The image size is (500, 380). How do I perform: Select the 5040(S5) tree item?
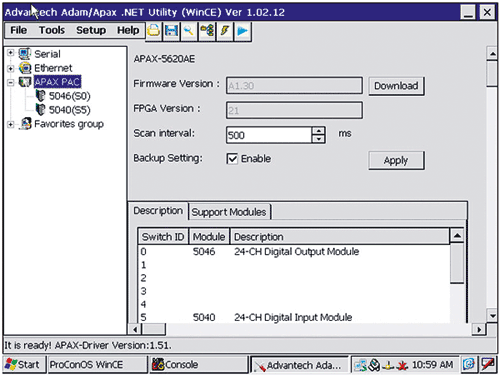pyautogui.click(x=69, y=110)
